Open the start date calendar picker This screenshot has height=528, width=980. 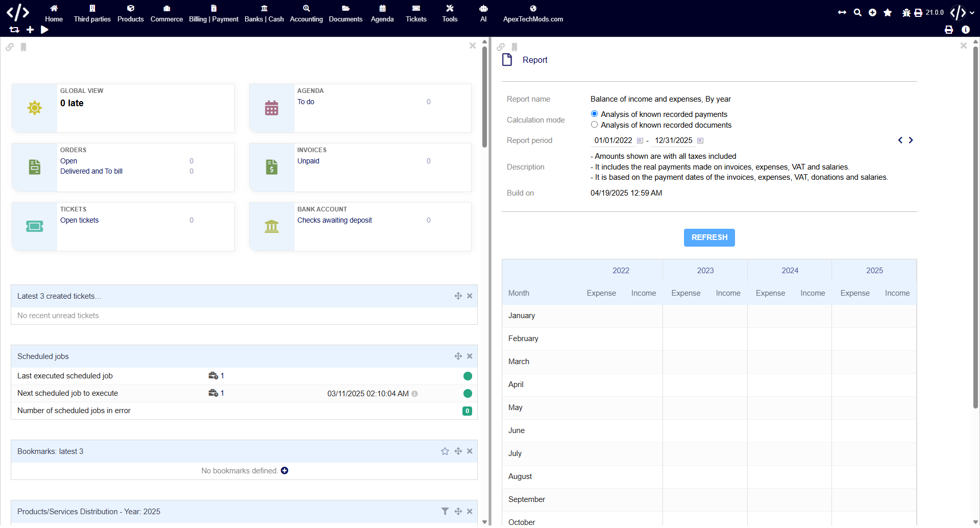(x=640, y=141)
